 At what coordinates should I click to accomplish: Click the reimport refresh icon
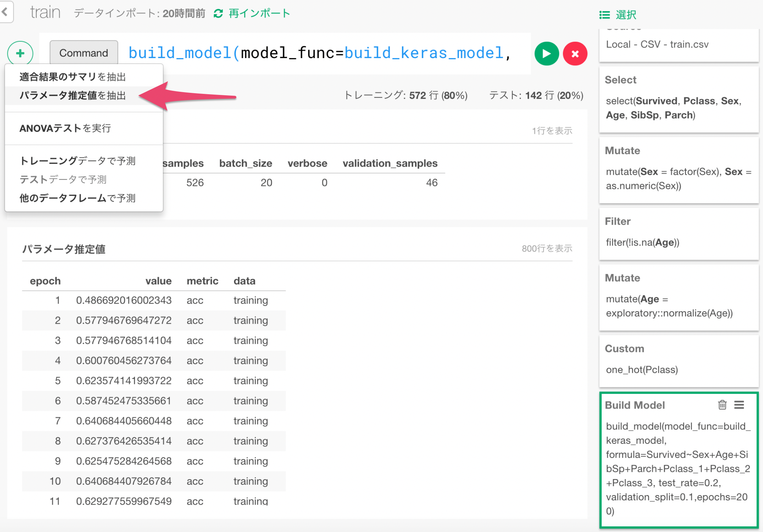tap(218, 14)
